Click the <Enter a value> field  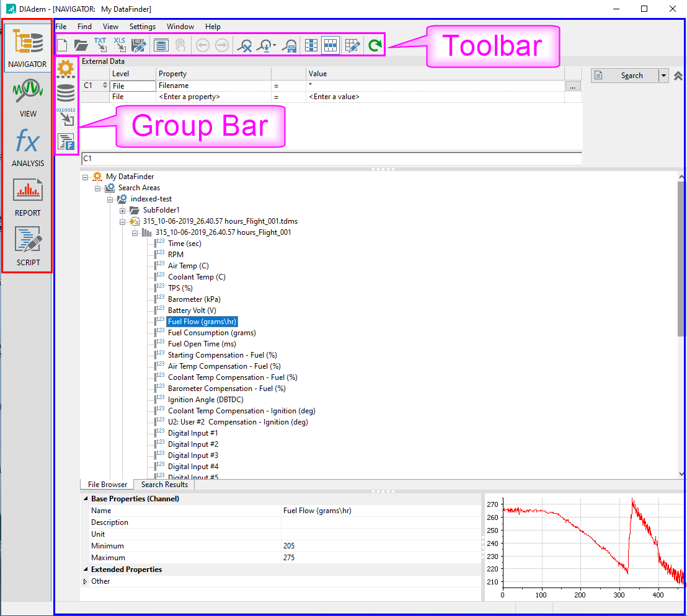[334, 97]
